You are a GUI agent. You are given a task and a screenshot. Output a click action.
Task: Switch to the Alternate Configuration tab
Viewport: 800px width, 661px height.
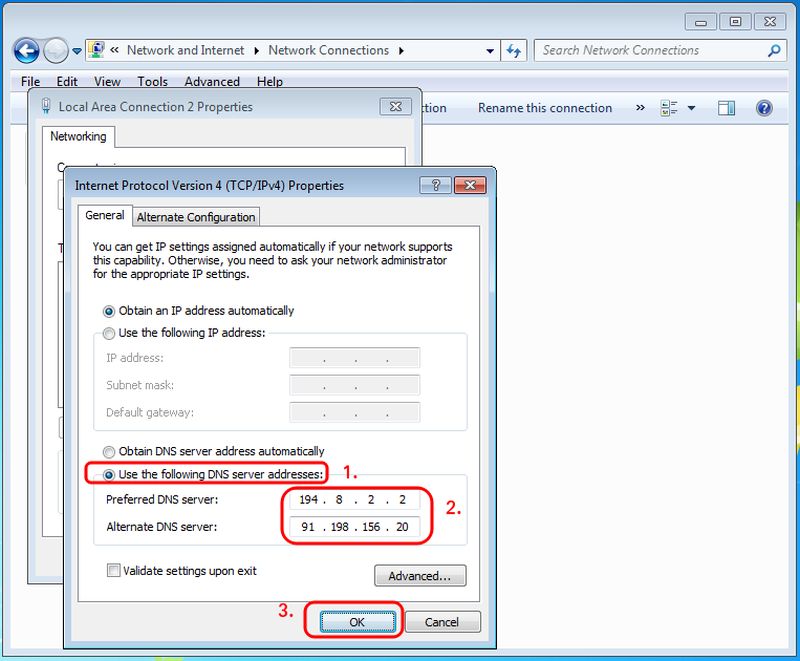(196, 217)
